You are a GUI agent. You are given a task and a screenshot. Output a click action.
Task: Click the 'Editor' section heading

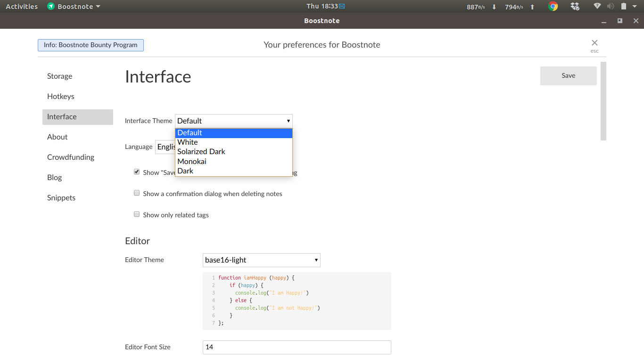(x=137, y=241)
